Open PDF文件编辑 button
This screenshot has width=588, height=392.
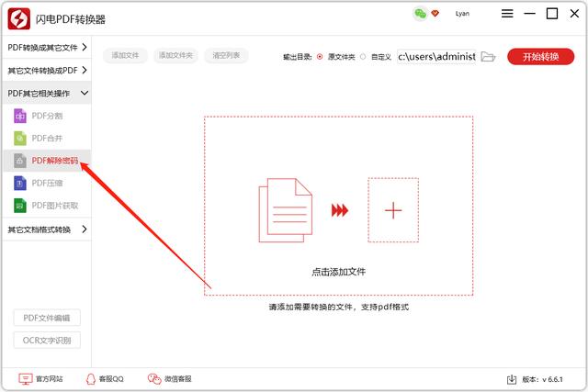point(47,318)
